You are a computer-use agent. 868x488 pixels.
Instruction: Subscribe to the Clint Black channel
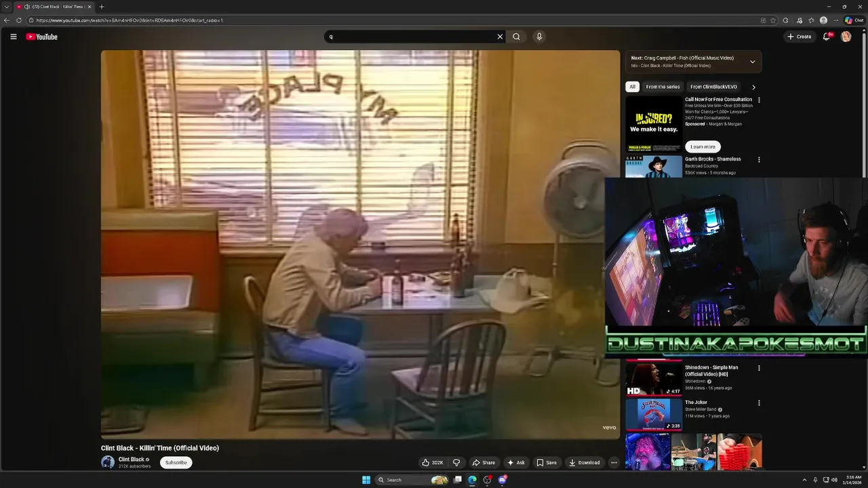176,463
